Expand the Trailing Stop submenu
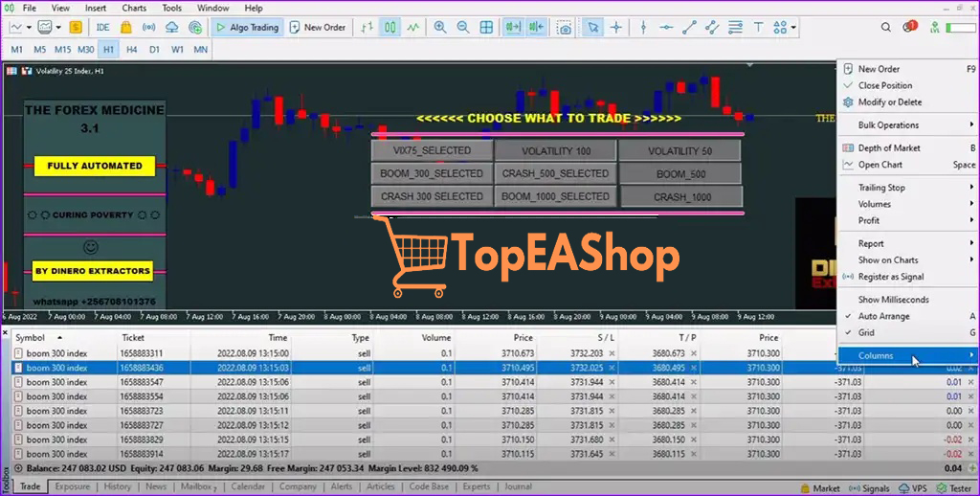 (907, 188)
